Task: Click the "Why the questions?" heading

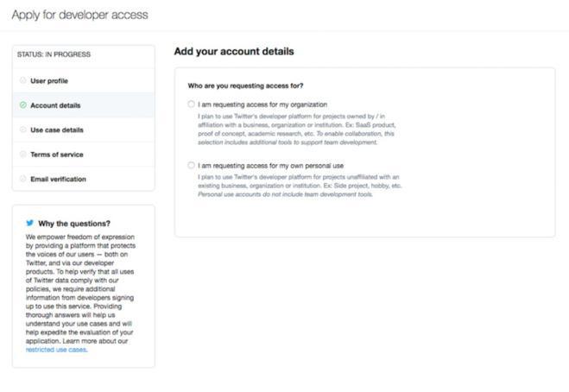Action: tap(74, 223)
